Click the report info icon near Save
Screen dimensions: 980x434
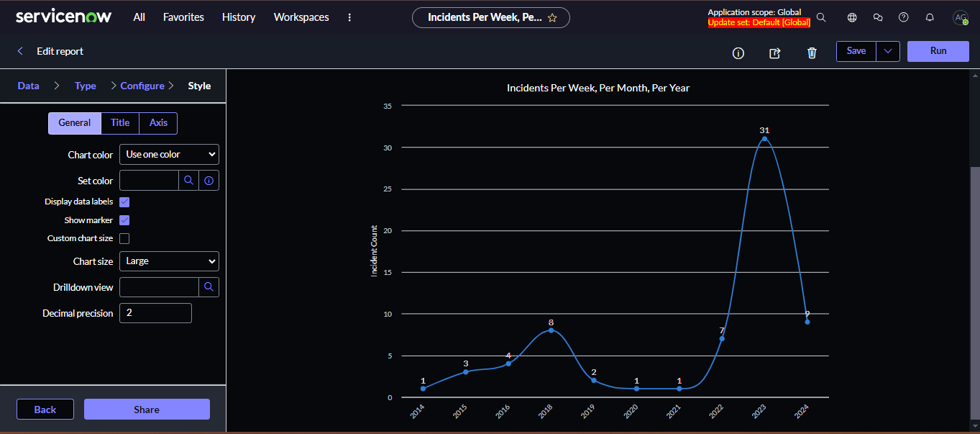(738, 52)
